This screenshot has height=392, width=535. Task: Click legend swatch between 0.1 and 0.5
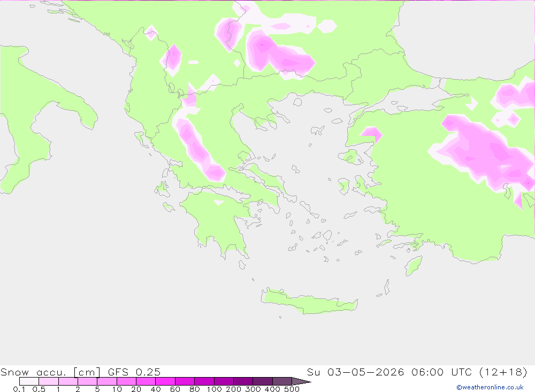[x=29, y=381]
